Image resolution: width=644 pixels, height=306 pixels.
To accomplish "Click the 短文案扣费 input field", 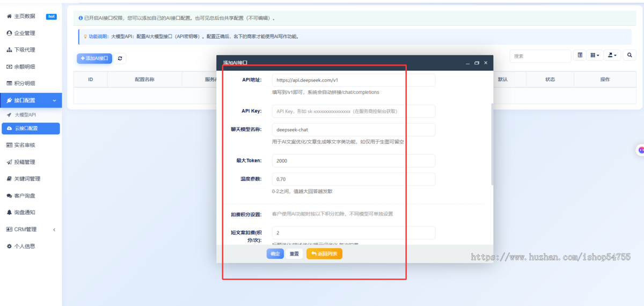I will (x=354, y=233).
